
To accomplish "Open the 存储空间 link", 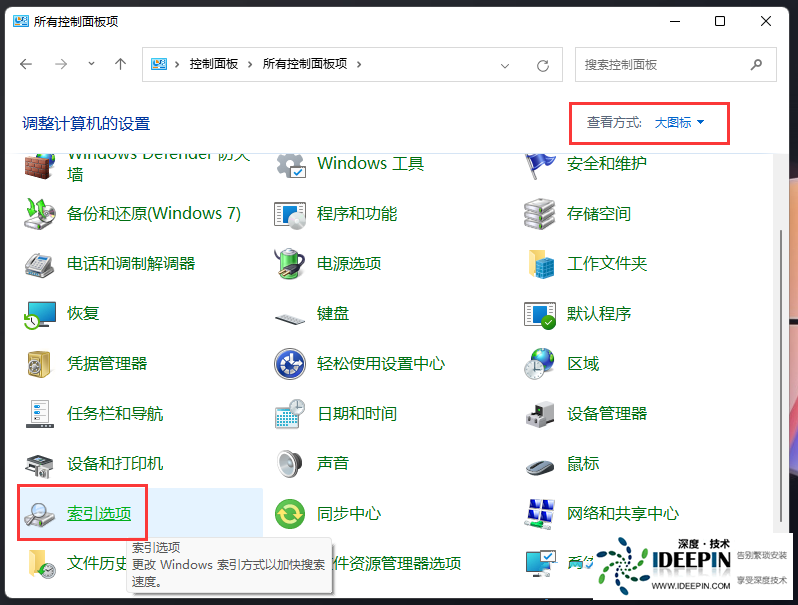I will [599, 214].
